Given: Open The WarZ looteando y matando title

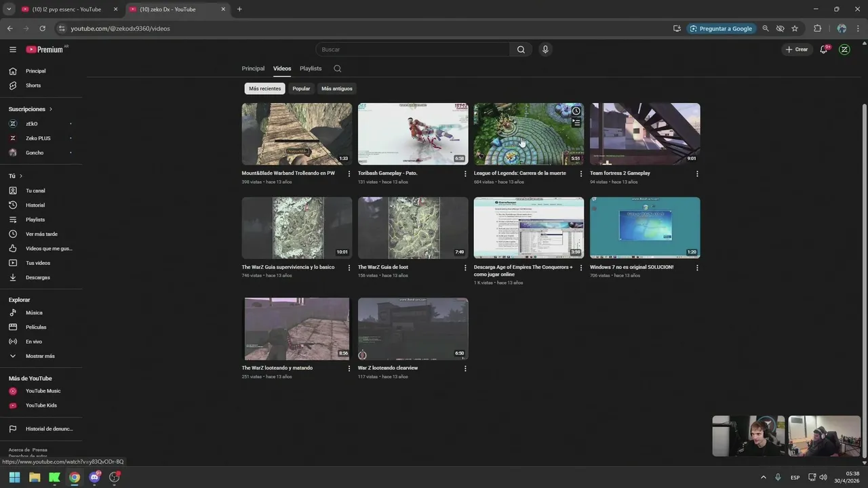Looking at the screenshot, I should pos(277,368).
